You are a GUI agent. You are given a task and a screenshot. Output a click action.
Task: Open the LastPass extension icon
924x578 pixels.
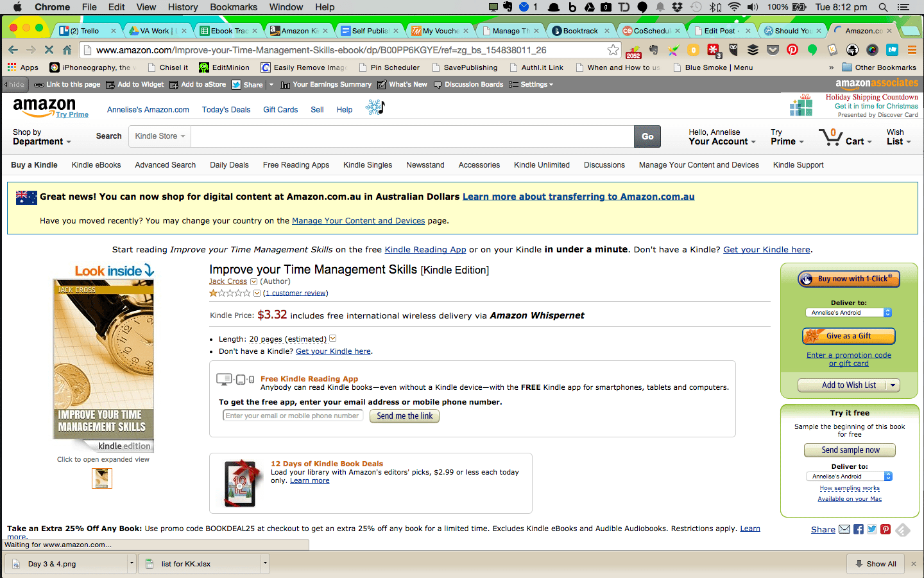(x=713, y=49)
